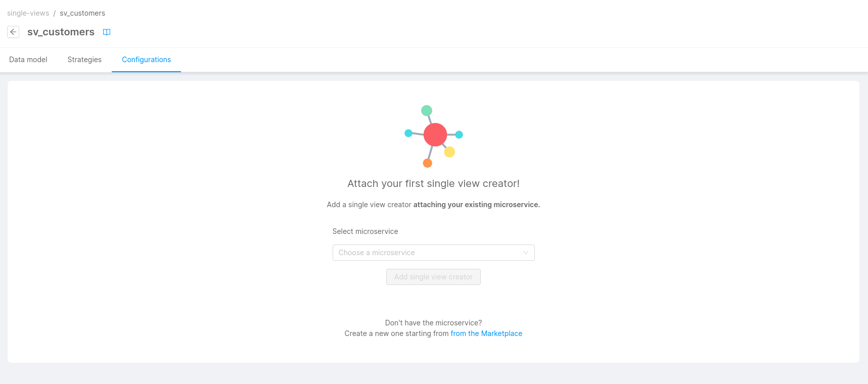The width and height of the screenshot is (868, 384).
Task: Click the chevron inside the microservice selector
Action: pyautogui.click(x=526, y=253)
